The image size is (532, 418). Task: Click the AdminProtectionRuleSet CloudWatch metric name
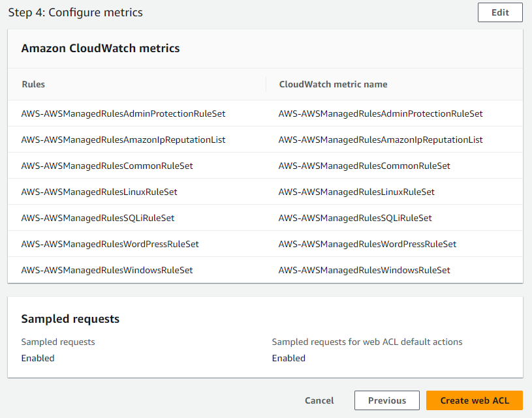click(x=381, y=113)
